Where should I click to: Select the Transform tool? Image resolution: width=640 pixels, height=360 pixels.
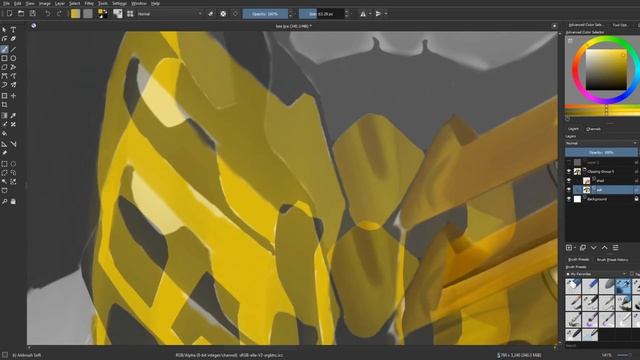click(x=4, y=96)
